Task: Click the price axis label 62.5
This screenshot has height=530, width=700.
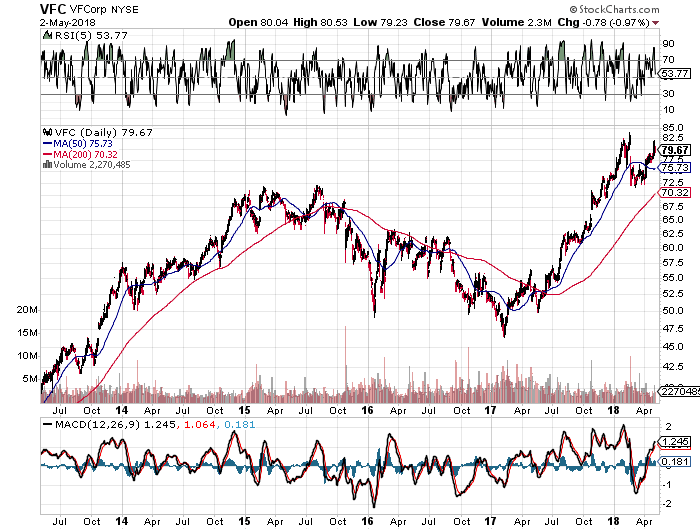Action: click(x=673, y=234)
